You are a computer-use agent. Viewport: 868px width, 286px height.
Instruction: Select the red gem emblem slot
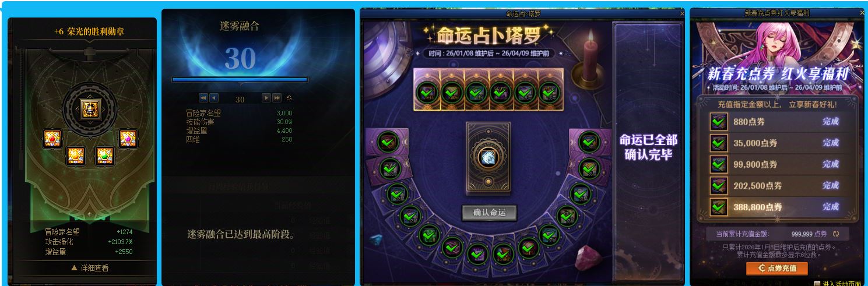pos(52,139)
